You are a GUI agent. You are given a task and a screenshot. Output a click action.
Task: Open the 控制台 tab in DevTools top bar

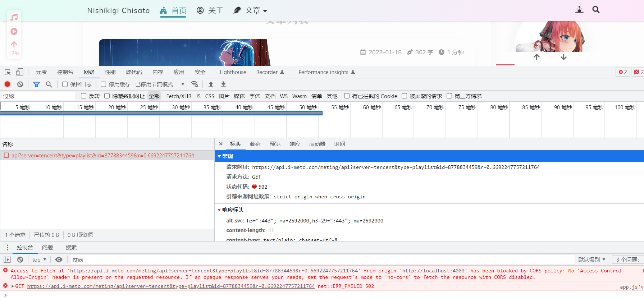65,72
